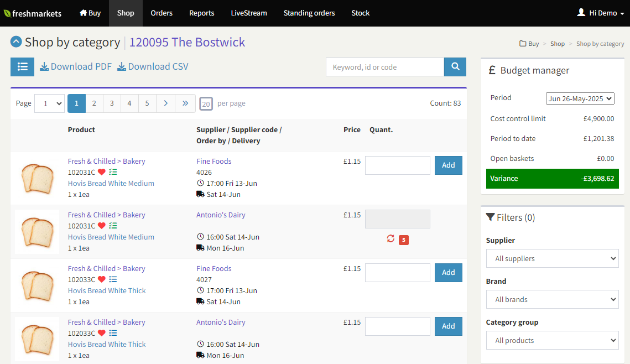Click bread thumbnail of Antonio's Dairy White Medium
Viewport: 630px width, 364px height.
point(37,232)
